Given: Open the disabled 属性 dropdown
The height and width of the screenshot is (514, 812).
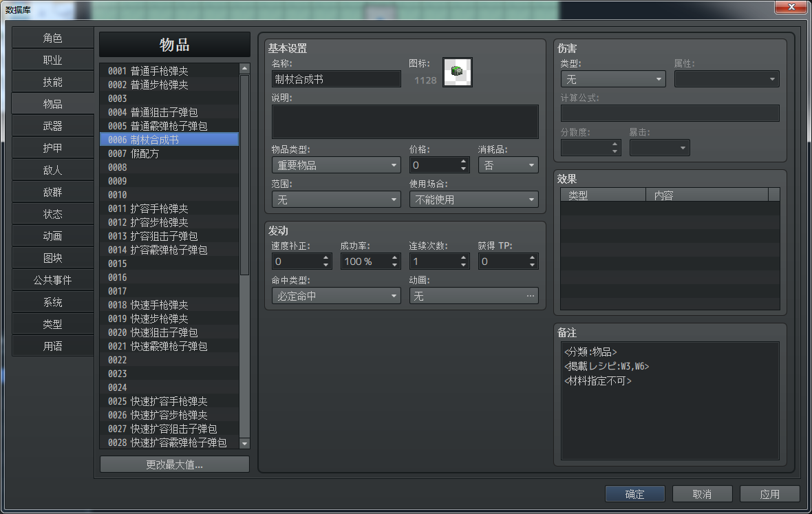Looking at the screenshot, I should point(727,79).
